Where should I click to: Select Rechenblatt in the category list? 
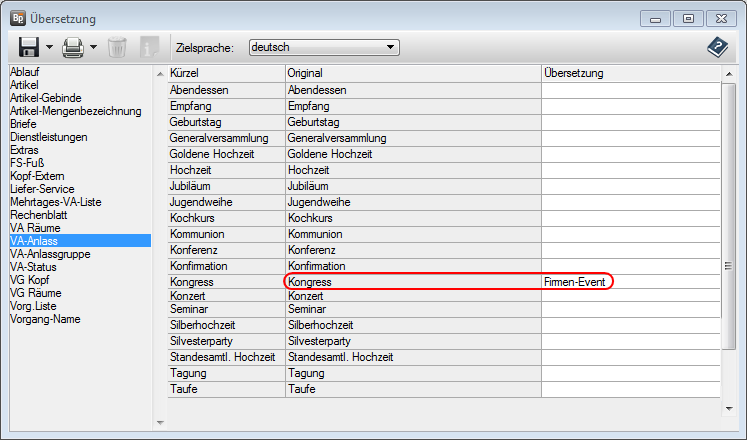[40, 215]
